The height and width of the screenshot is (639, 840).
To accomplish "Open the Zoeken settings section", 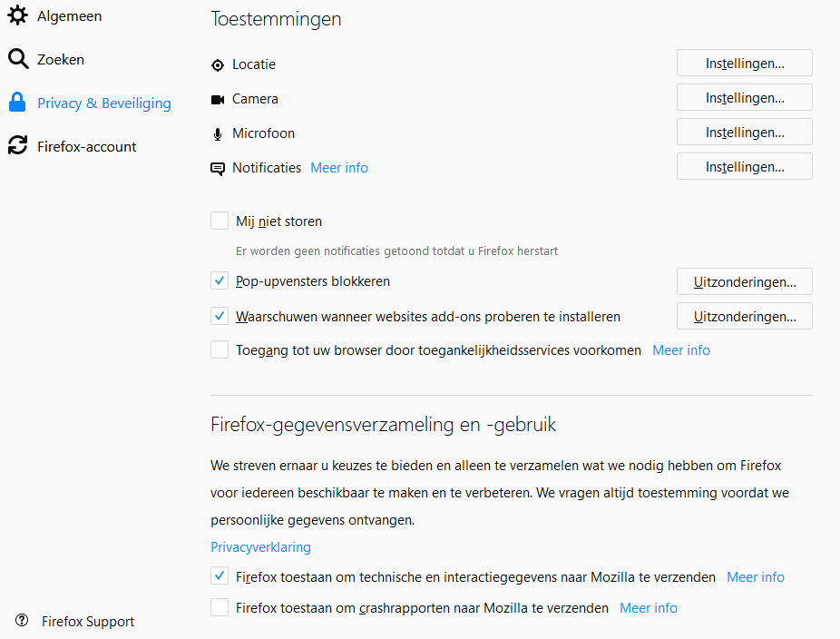I will point(60,60).
